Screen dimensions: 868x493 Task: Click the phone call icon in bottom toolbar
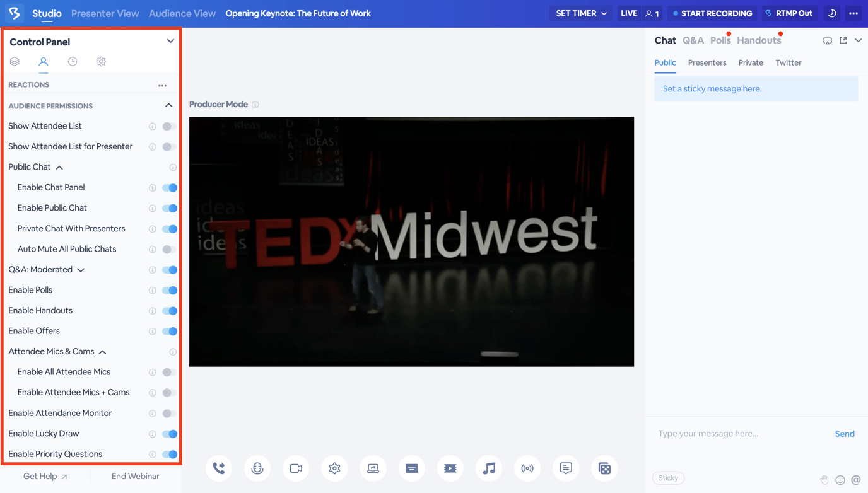point(219,468)
